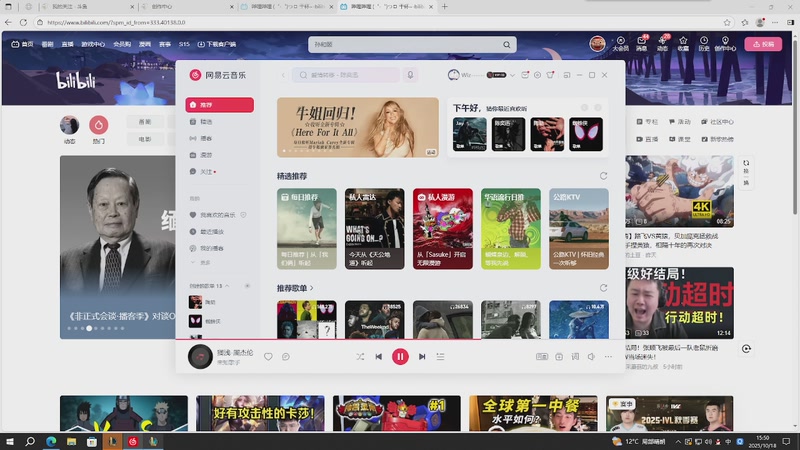Show next recent-listening cards arrow
Image resolution: width=800 pixels, height=450 pixels.
click(x=598, y=108)
